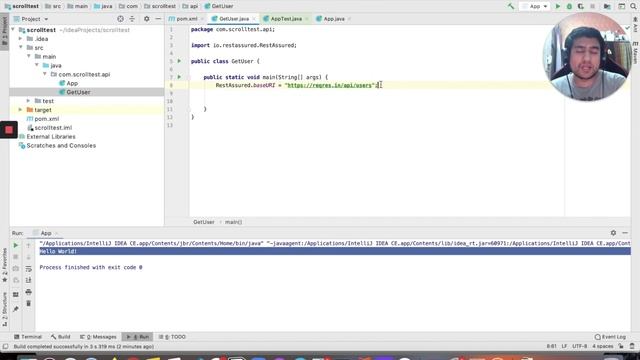Open the Build tool window
This screenshot has width=640, height=360.
[x=60, y=337]
